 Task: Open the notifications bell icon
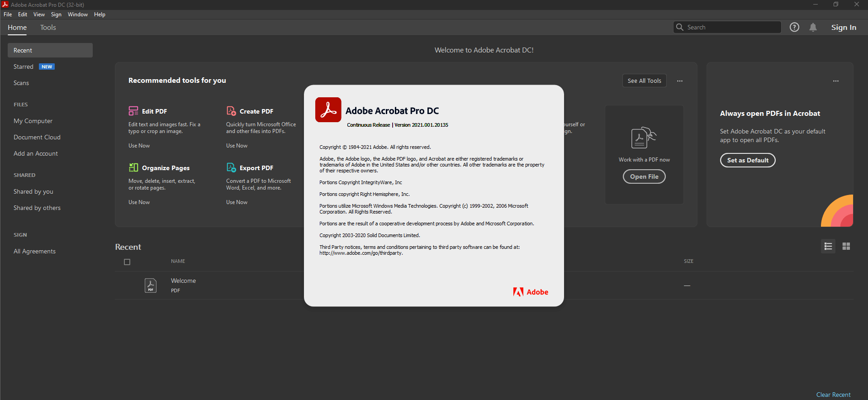point(813,27)
